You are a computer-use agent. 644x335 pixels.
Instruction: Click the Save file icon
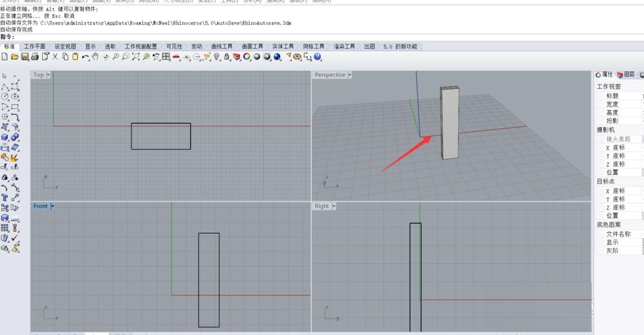click(25, 57)
